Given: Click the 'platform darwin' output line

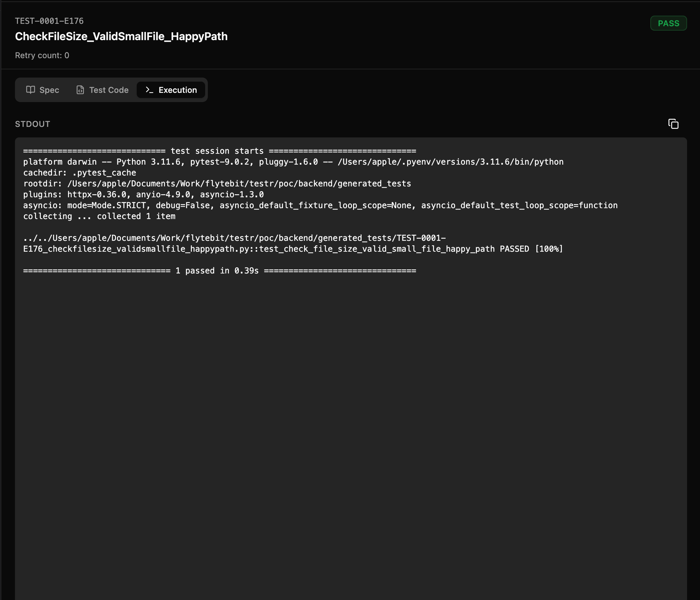Looking at the screenshot, I should pyautogui.click(x=294, y=162).
